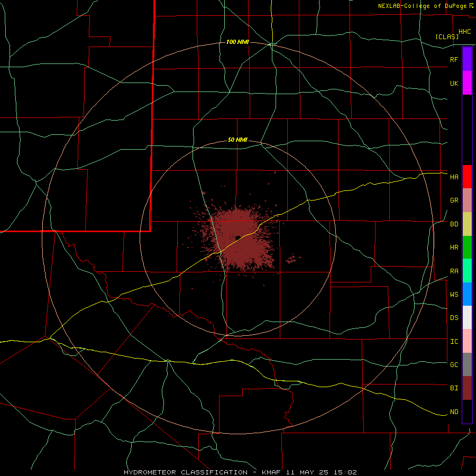Click the KMAF radar site identifier
Screen dimensions: 476x476
(x=271, y=472)
